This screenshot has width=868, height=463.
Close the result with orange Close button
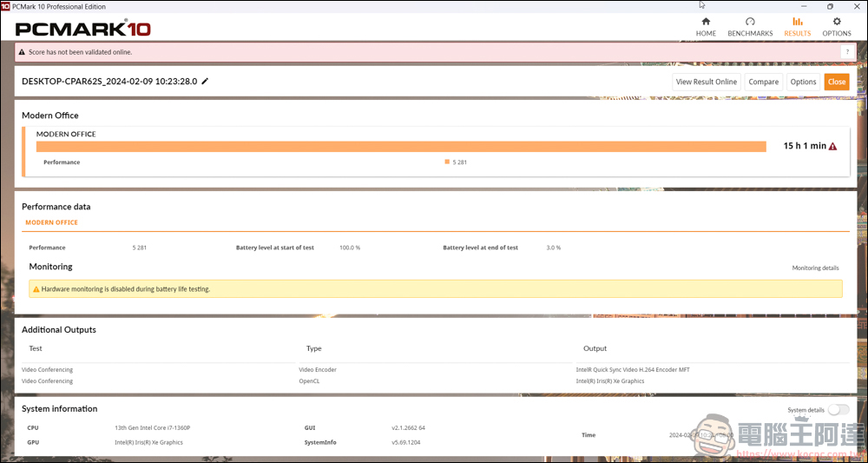tap(837, 82)
